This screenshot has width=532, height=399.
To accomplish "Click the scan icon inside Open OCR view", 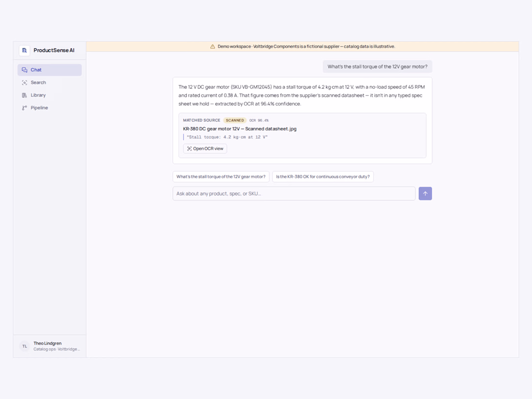I will click(189, 148).
